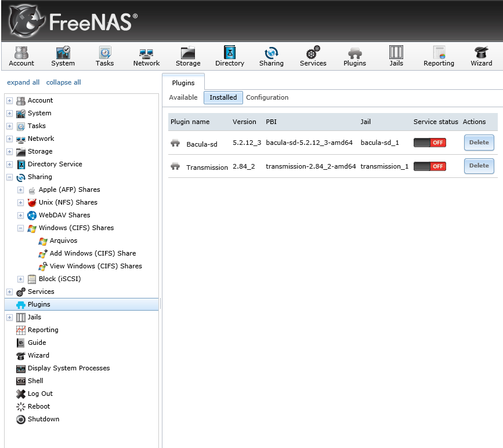Select the Plugins main tab

point(183,83)
